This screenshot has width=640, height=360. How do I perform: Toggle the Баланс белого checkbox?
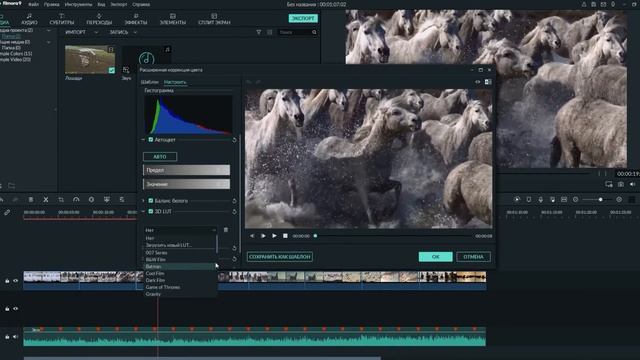coord(151,201)
